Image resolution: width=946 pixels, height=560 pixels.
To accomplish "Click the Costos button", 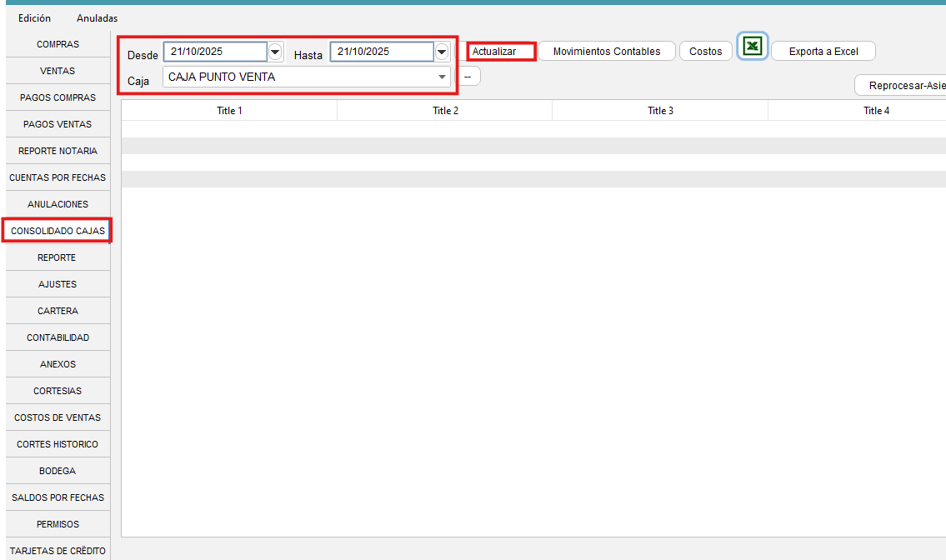I will 705,52.
